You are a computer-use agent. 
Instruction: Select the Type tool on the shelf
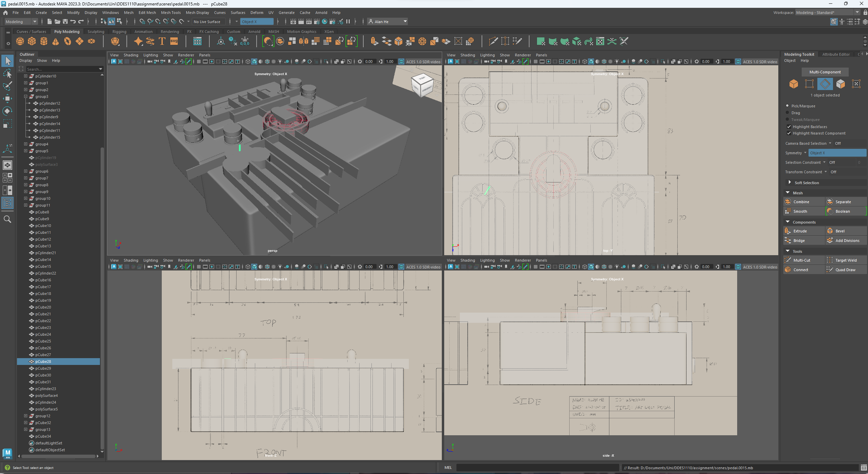point(162,41)
